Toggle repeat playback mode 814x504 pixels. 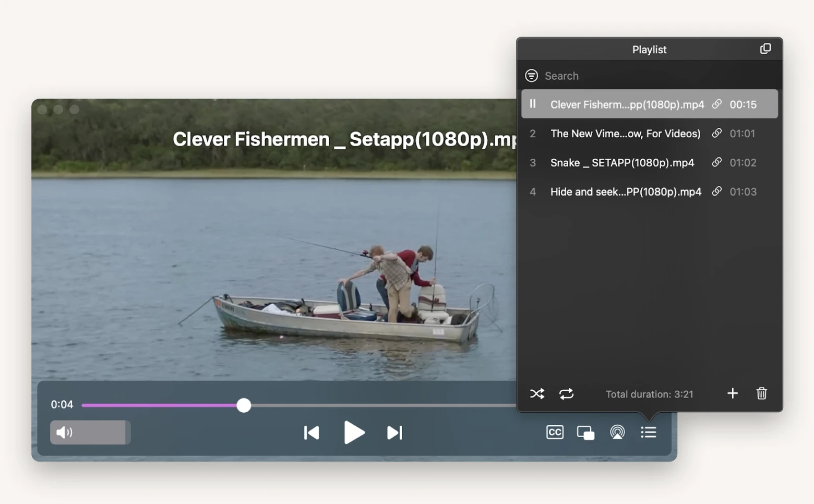567,394
